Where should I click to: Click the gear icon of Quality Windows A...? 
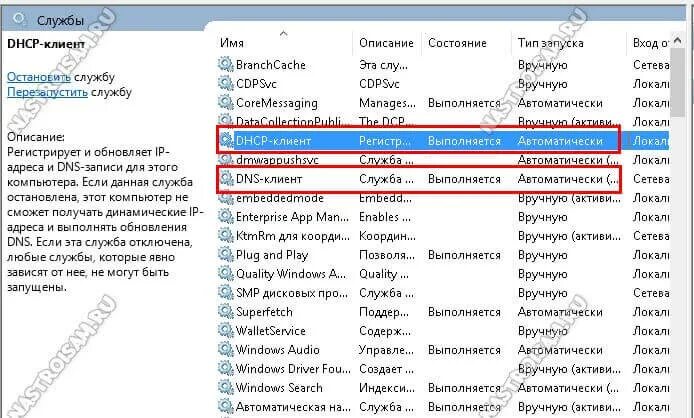[x=226, y=274]
